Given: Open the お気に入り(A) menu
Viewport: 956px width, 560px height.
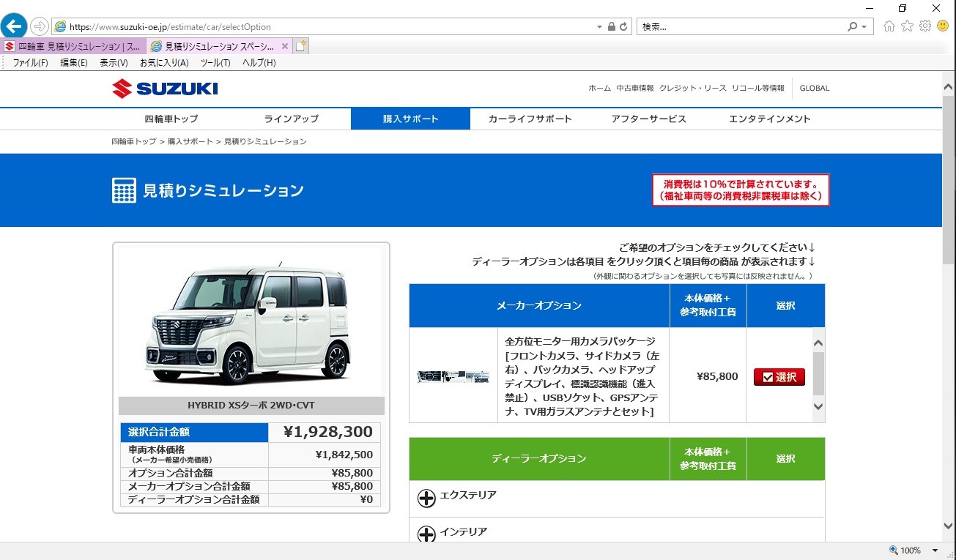Looking at the screenshot, I should click(x=164, y=63).
